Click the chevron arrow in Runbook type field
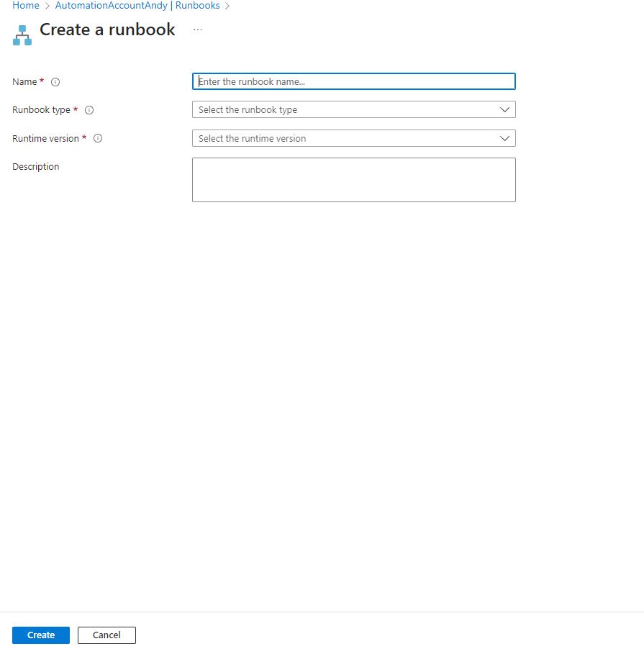 pos(504,110)
